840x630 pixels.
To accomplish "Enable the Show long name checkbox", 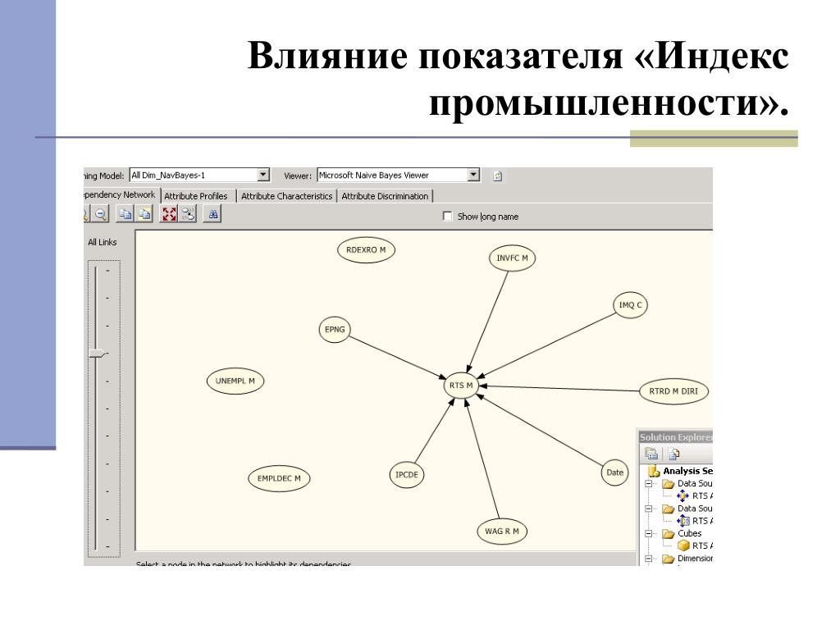I will 447,216.
